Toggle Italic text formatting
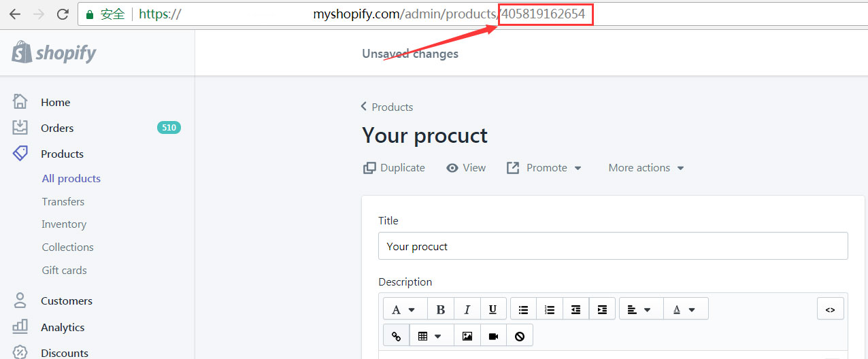Image resolution: width=868 pixels, height=359 pixels. point(467,309)
